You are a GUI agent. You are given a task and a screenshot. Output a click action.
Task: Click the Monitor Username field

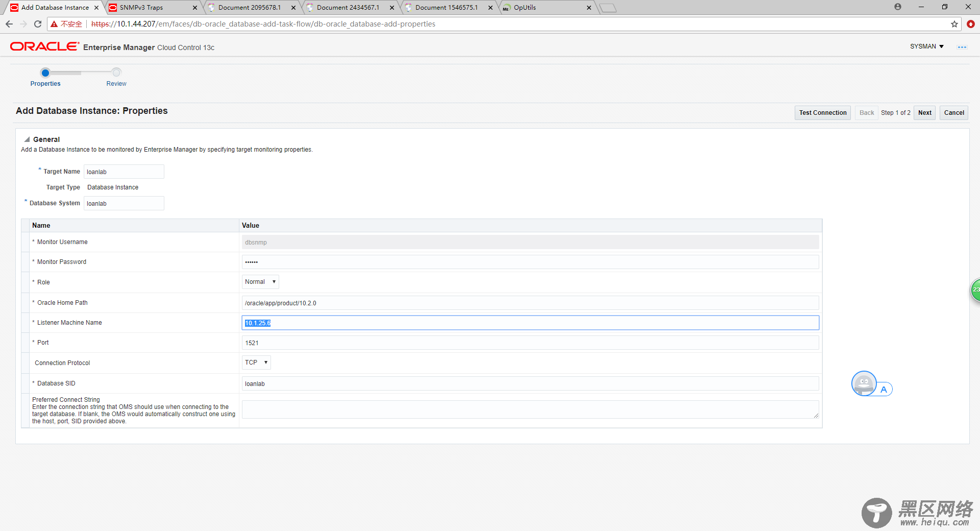click(530, 242)
